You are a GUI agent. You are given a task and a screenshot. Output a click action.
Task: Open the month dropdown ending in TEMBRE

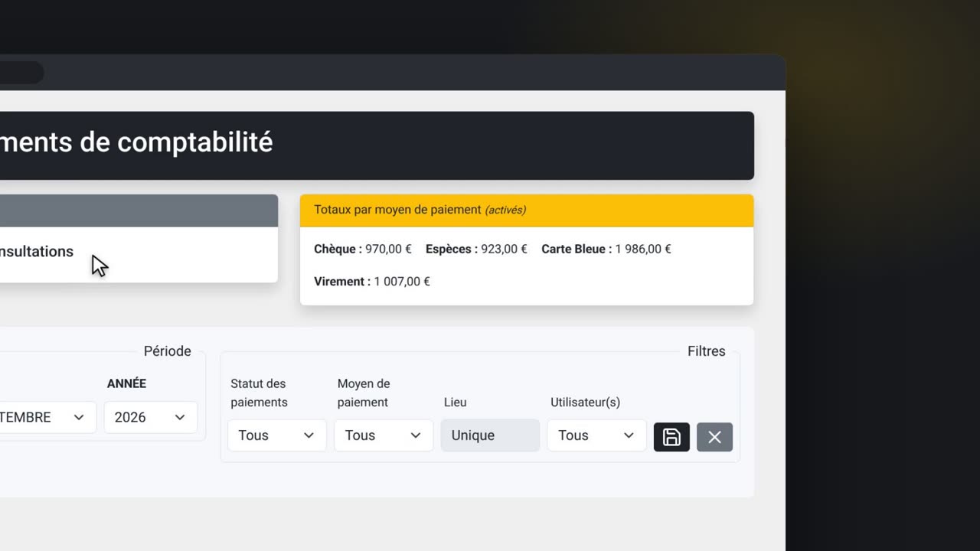pyautogui.click(x=47, y=417)
